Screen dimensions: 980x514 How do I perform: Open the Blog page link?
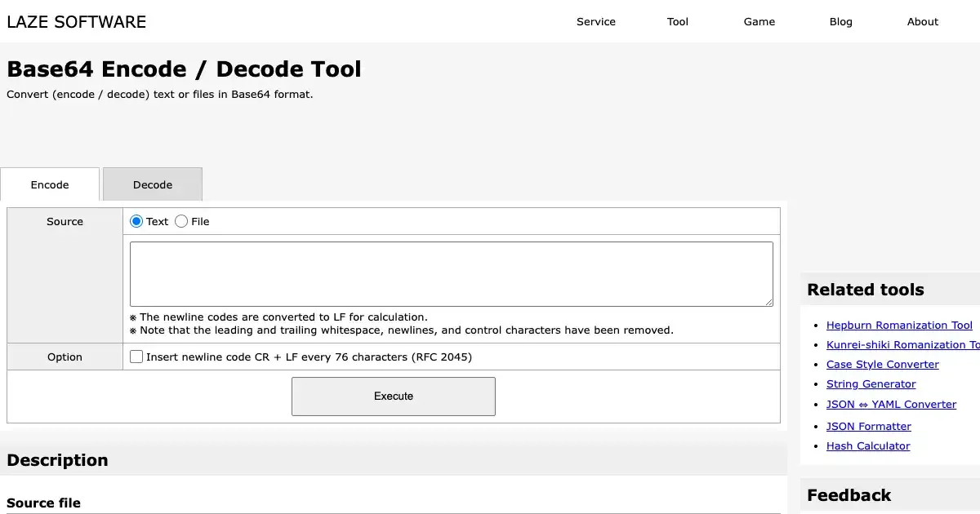[840, 22]
